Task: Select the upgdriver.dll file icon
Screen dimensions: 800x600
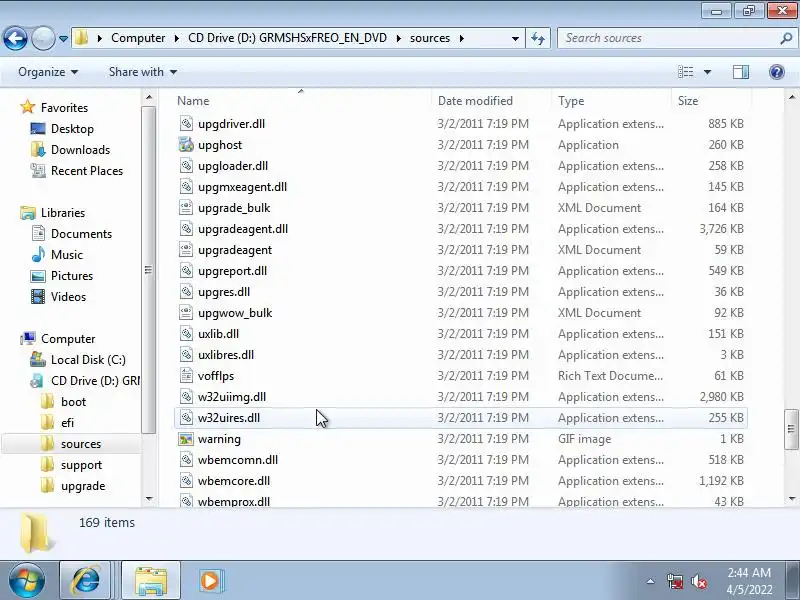Action: [186, 123]
